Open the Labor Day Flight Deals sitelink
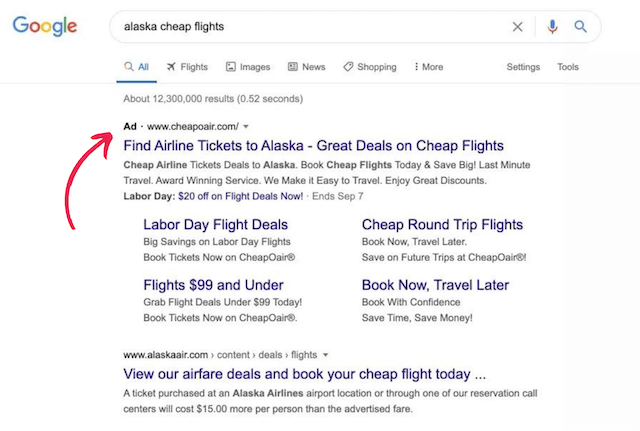Screen dimensions: 640x431 pos(215,225)
